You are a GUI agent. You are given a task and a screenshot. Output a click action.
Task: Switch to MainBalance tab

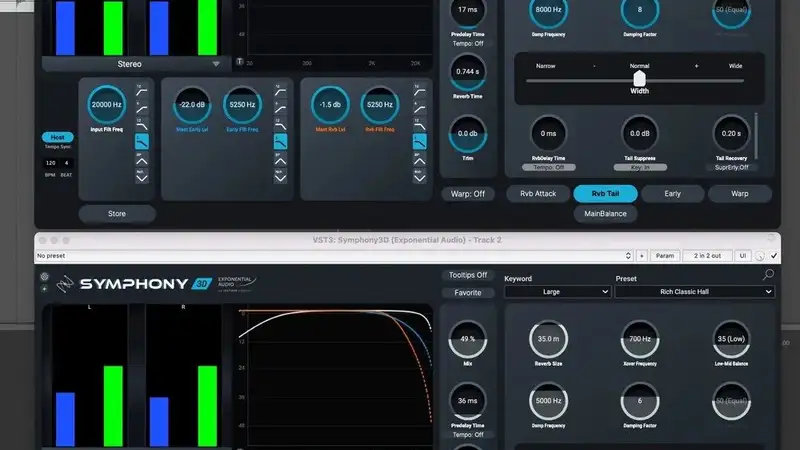coord(605,214)
